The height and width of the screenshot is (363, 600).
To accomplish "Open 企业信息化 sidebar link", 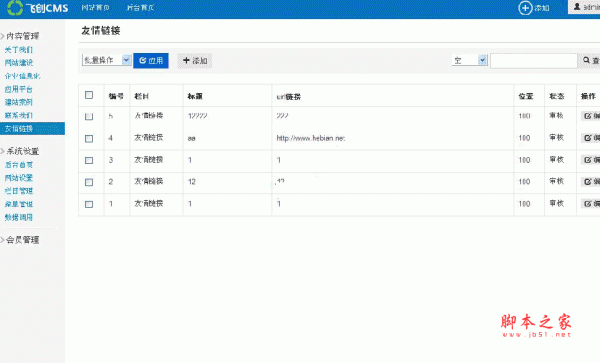I will click(22, 76).
